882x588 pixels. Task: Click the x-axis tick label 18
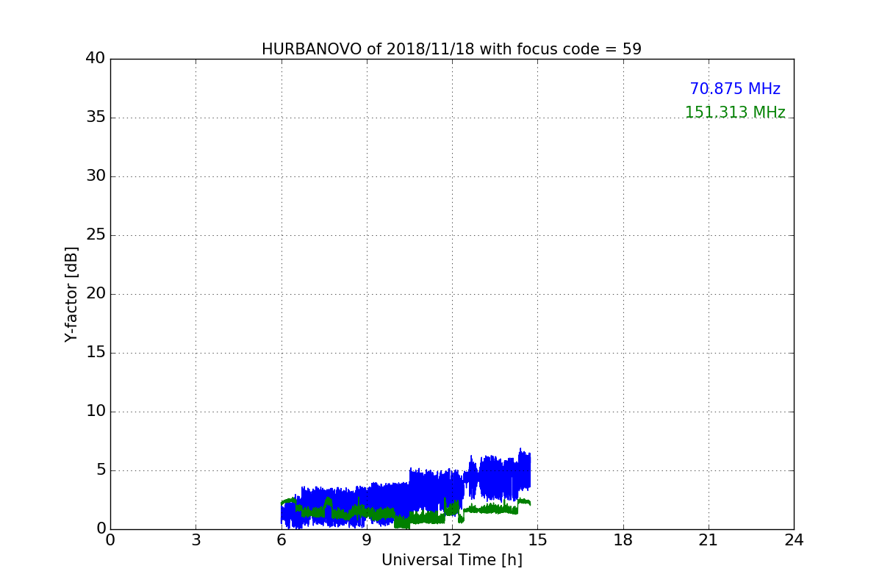623,540
